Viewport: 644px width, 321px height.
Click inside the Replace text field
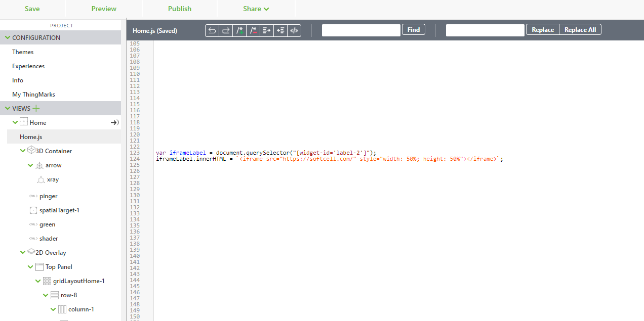point(485,30)
